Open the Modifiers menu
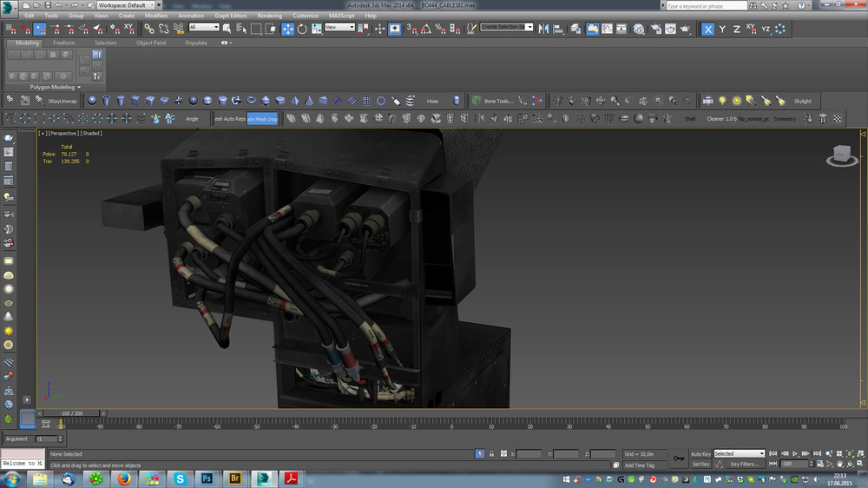This screenshot has height=488, width=868. (x=156, y=16)
